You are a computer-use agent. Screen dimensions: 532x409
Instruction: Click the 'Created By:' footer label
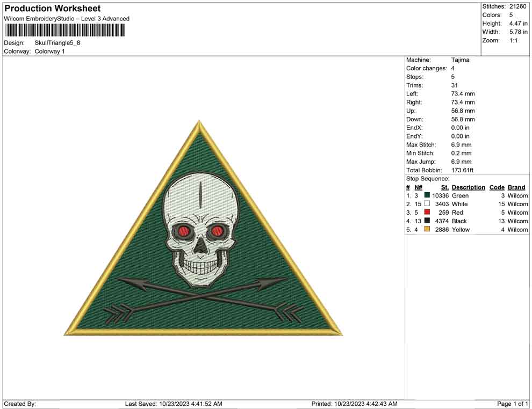20,404
